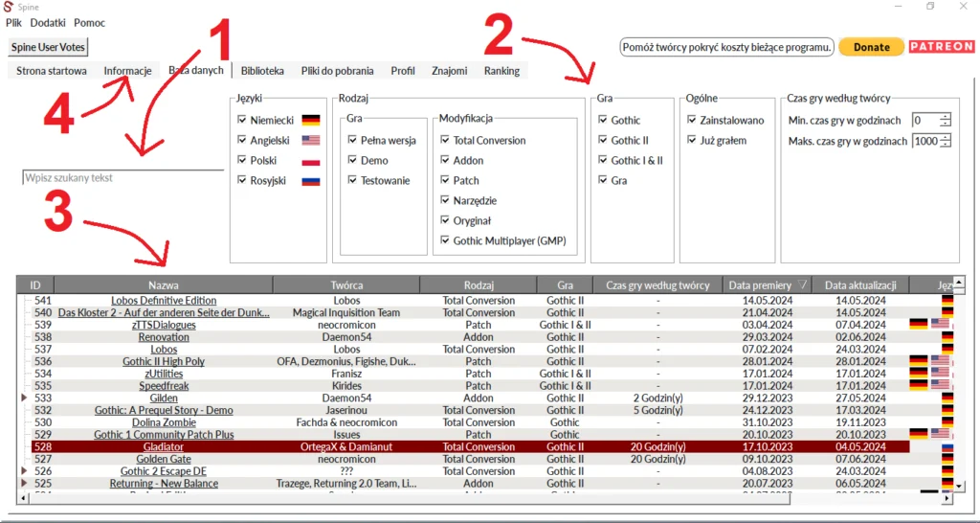
Task: Sort the table by Twórca column
Action: pos(346,285)
